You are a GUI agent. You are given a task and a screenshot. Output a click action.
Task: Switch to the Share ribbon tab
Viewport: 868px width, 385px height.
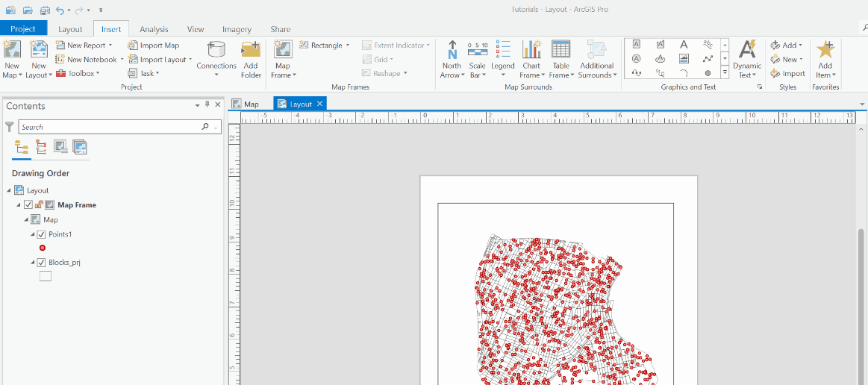[x=280, y=29]
